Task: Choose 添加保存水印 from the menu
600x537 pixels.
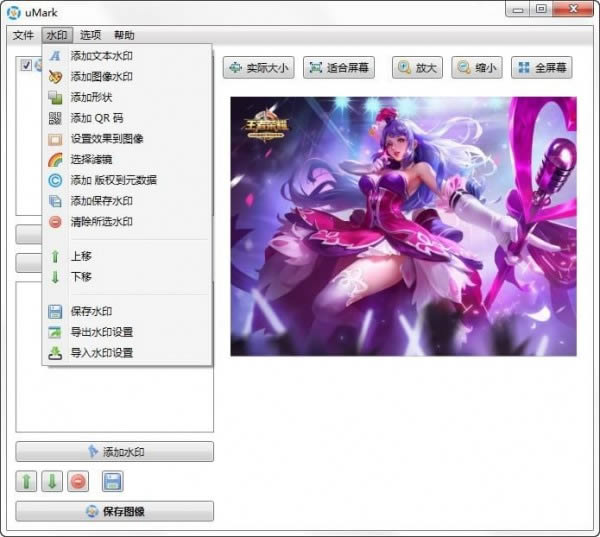Action: click(127, 201)
